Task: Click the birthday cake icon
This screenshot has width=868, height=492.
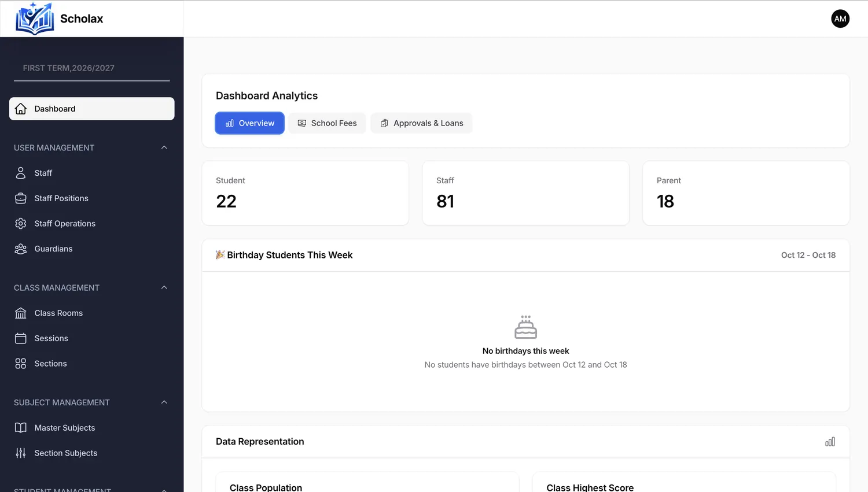Action: [525, 327]
